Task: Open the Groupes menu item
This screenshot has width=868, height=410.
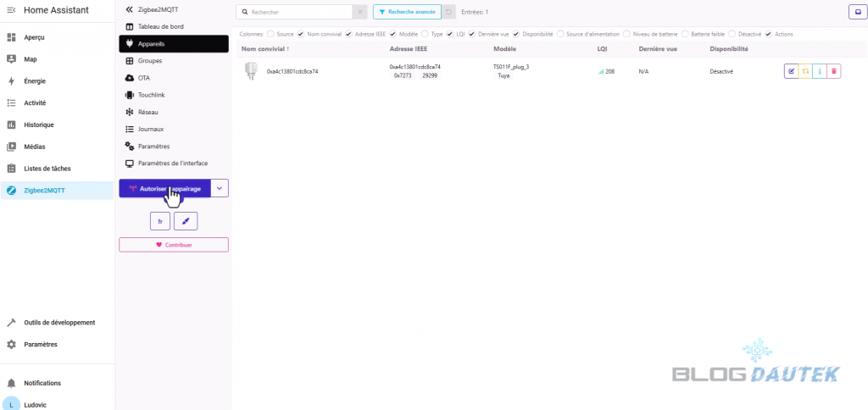Action: [x=149, y=61]
